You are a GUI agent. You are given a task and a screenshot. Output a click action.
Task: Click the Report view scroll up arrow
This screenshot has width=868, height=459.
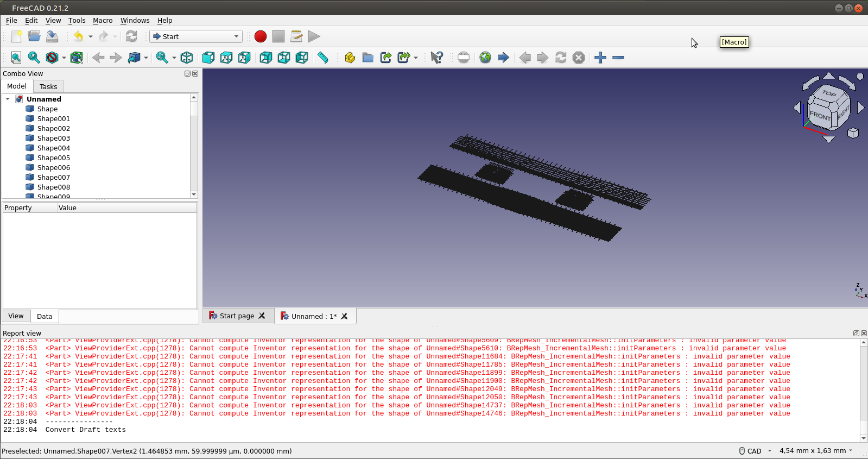coord(863,343)
